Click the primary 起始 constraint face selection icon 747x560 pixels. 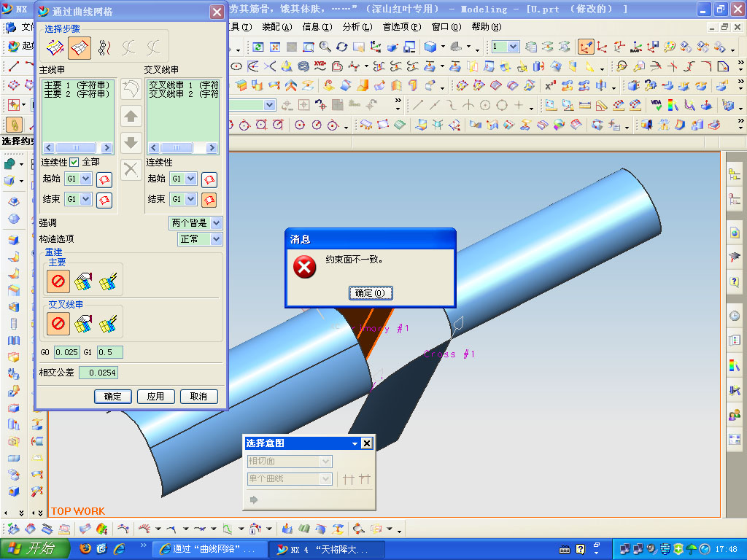(104, 179)
